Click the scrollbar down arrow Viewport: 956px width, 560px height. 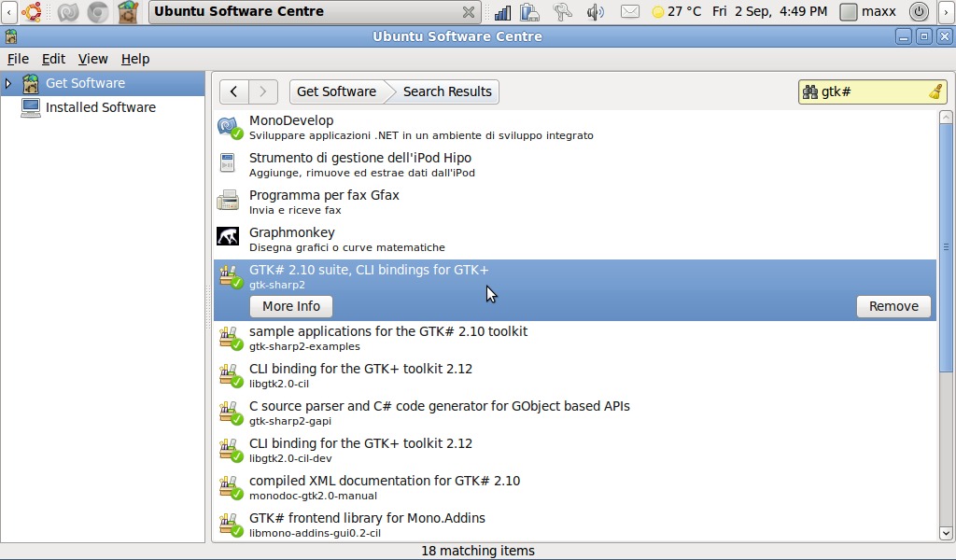[x=946, y=533]
